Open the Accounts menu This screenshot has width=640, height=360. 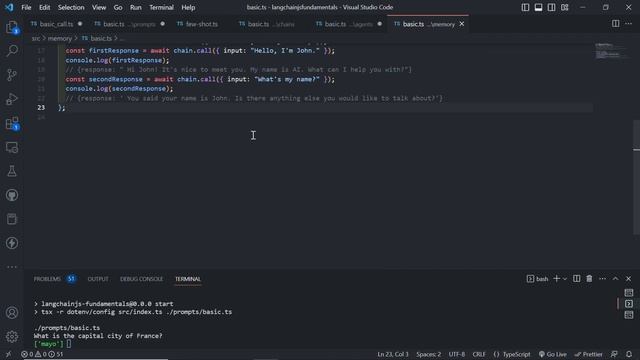tap(12, 313)
